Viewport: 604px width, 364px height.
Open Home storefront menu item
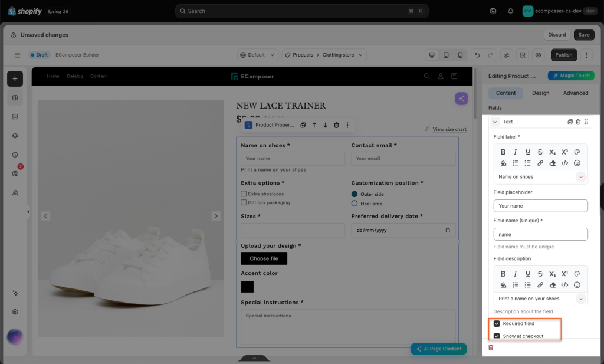point(53,76)
